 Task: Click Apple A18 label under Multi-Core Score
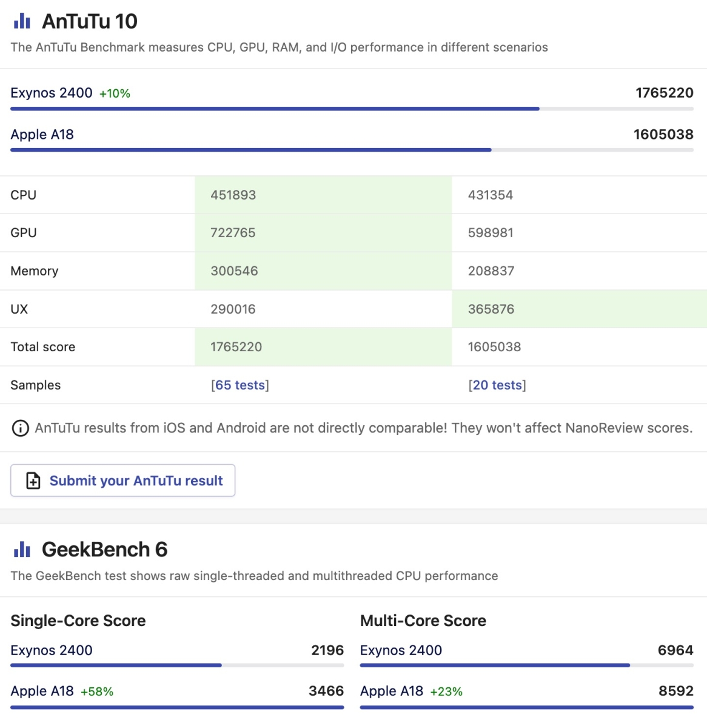pos(392,691)
